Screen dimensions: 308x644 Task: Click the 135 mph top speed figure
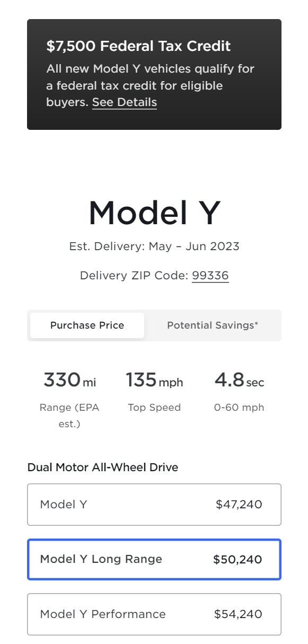(x=154, y=380)
